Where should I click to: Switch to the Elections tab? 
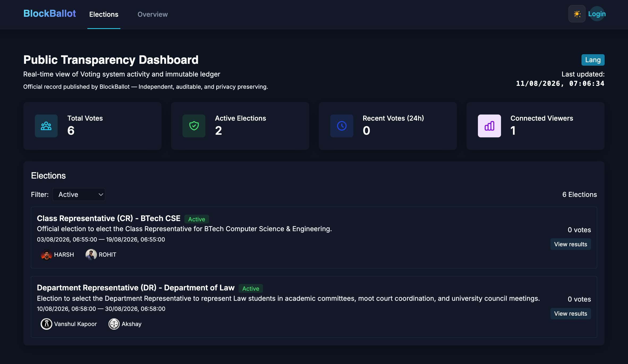(104, 14)
